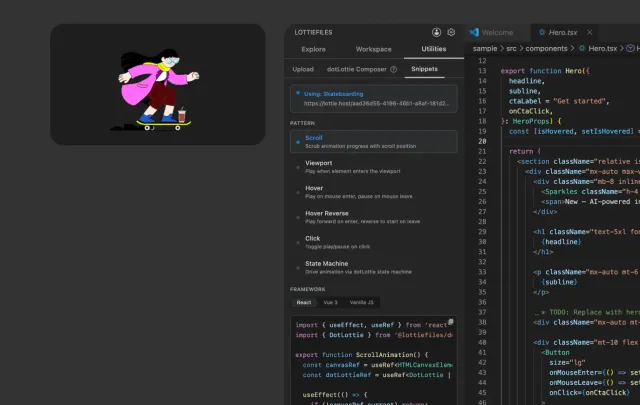Click the TODO comment on line 37
This screenshot has width=640, height=405.
tap(587, 312)
